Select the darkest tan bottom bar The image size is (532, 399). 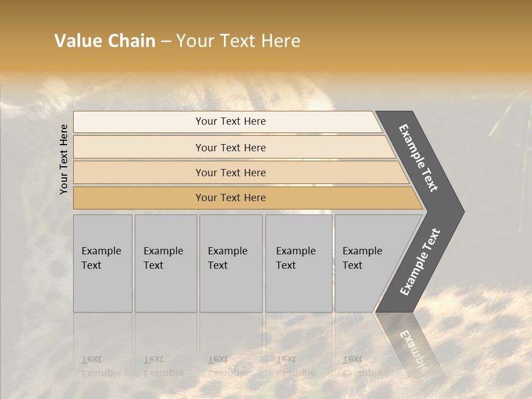pyautogui.click(x=231, y=198)
